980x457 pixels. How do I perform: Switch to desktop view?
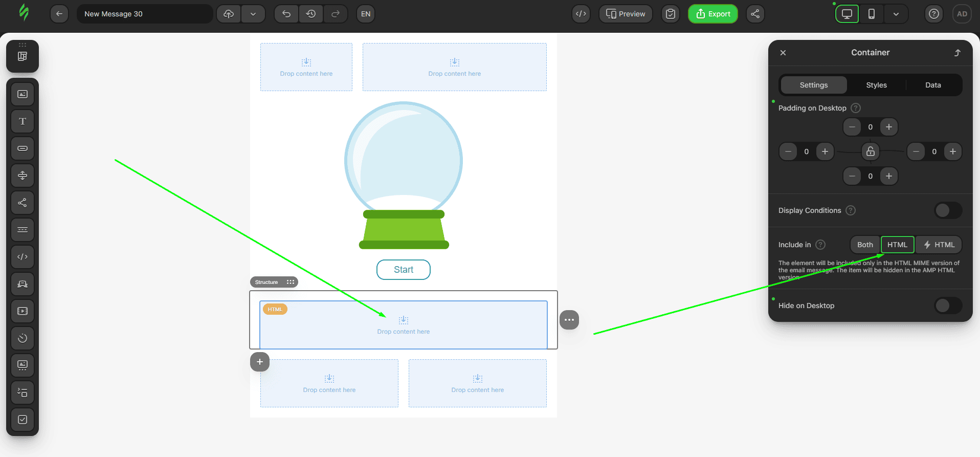(847, 14)
